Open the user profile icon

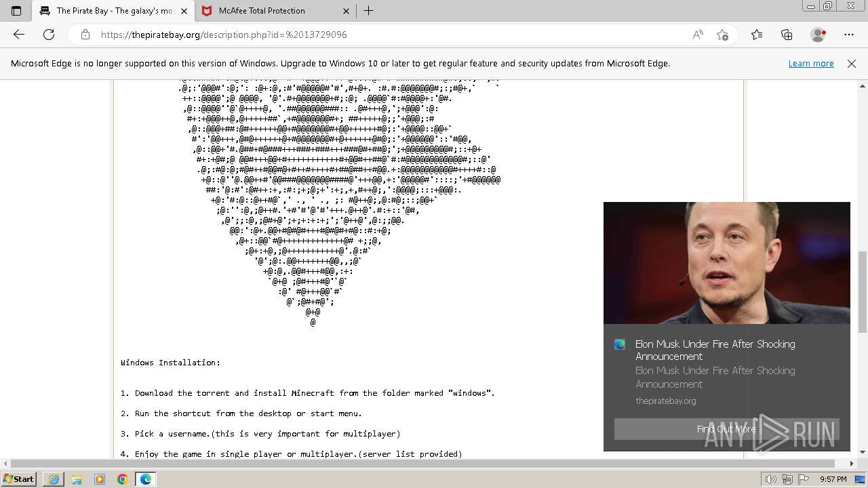click(x=818, y=35)
